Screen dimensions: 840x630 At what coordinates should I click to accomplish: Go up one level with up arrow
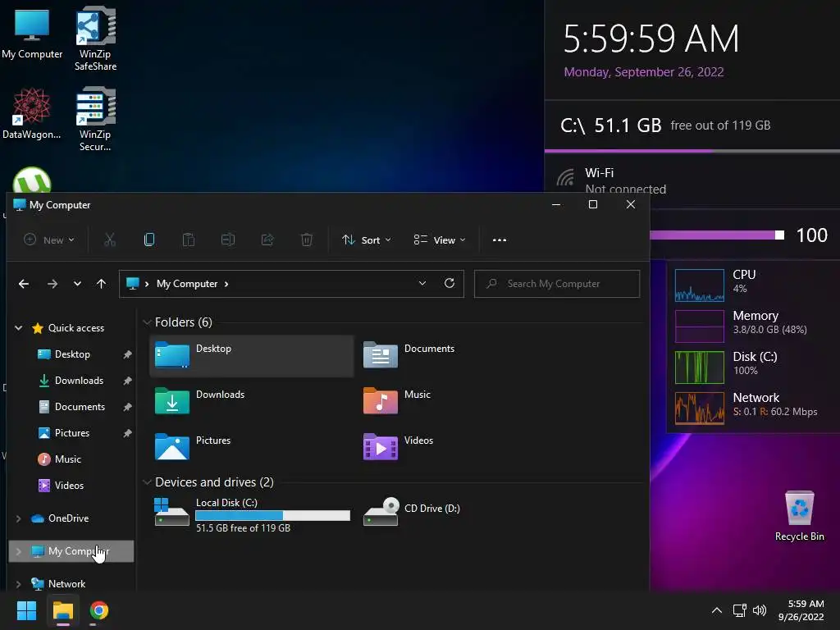pos(101,284)
